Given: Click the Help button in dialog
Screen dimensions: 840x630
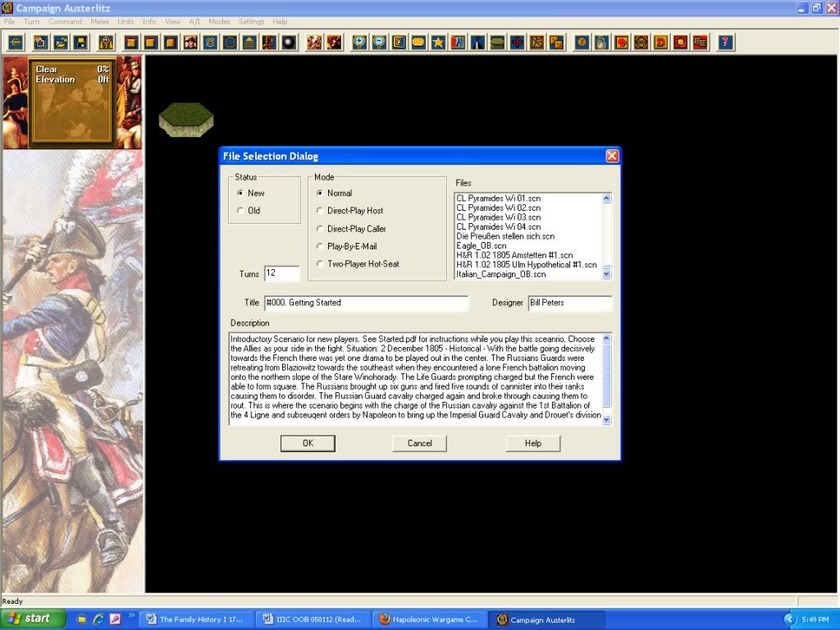Looking at the screenshot, I should pyautogui.click(x=533, y=443).
